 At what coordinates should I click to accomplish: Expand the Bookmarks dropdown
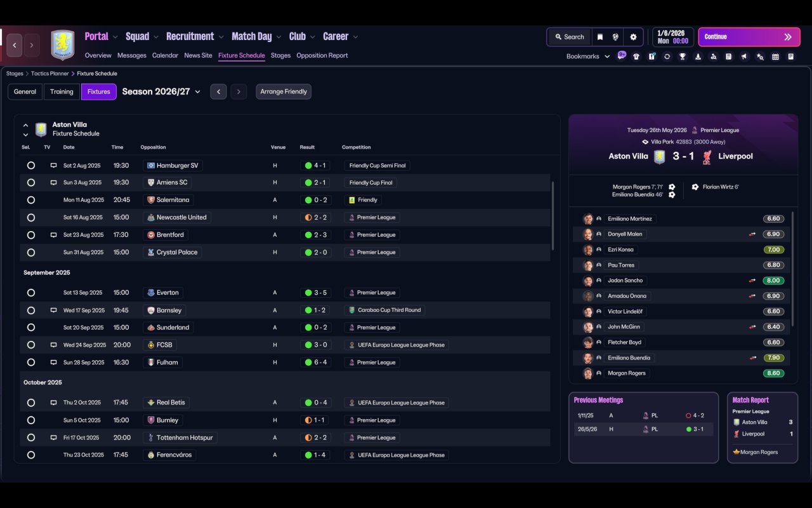(x=588, y=57)
